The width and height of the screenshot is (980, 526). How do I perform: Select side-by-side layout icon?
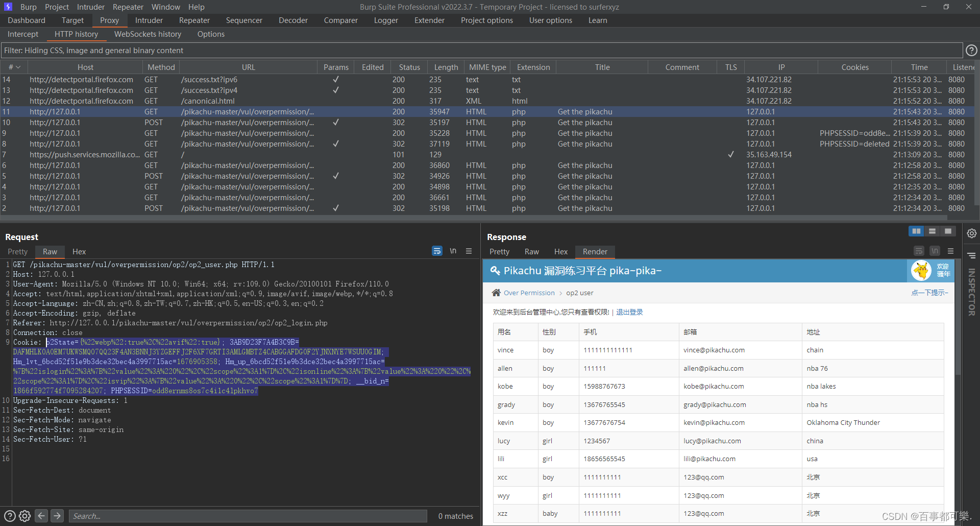[x=916, y=231]
